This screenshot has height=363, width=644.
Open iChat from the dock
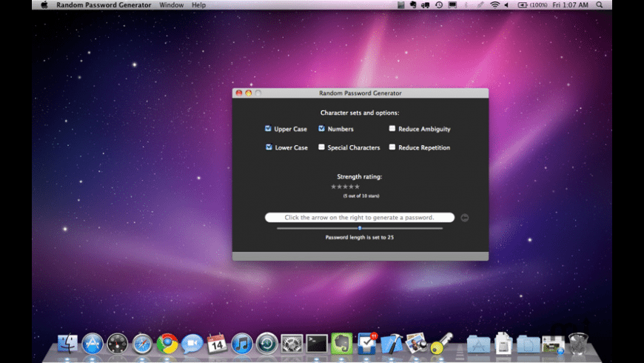pyautogui.click(x=192, y=343)
